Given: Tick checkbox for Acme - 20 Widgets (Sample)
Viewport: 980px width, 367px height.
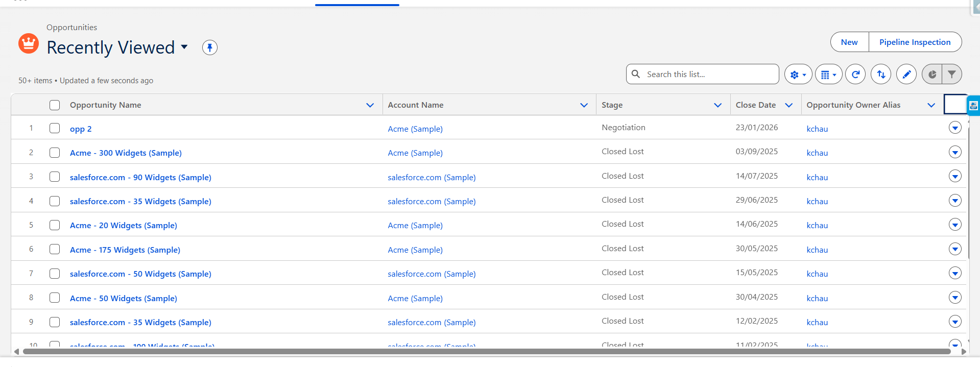Looking at the screenshot, I should (55, 225).
